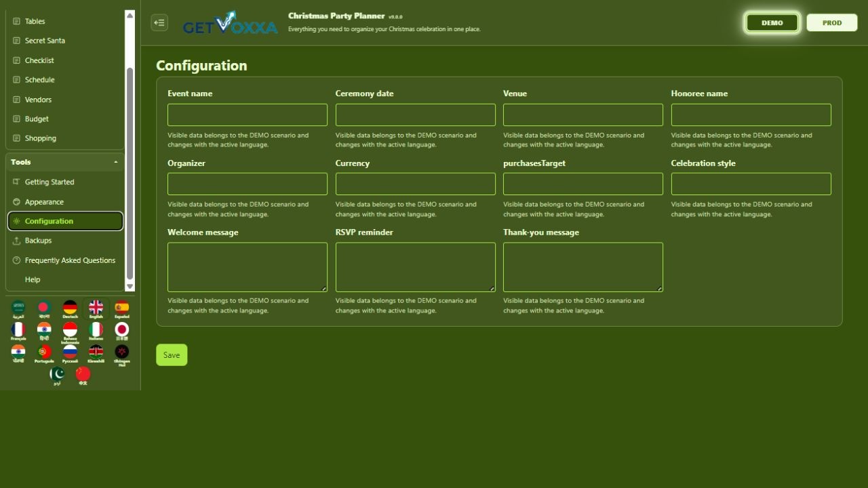
Task: Pick the Italiano flag icon
Action: pyautogui.click(x=96, y=331)
